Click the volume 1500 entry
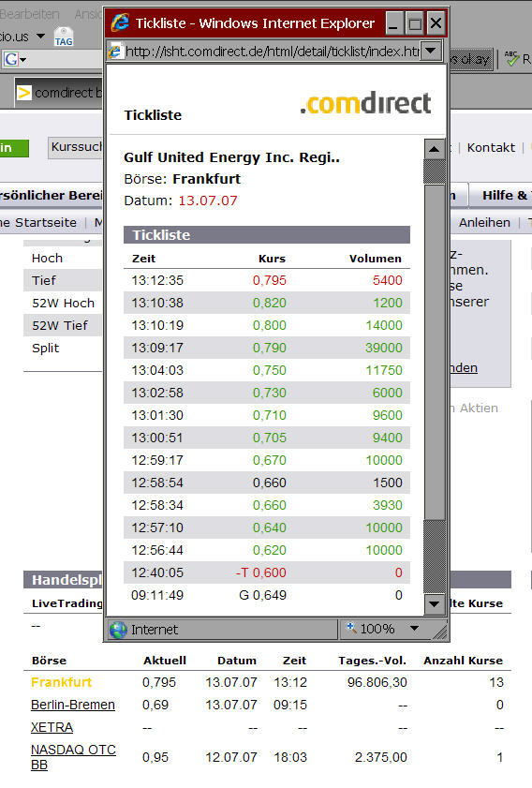 (x=388, y=483)
